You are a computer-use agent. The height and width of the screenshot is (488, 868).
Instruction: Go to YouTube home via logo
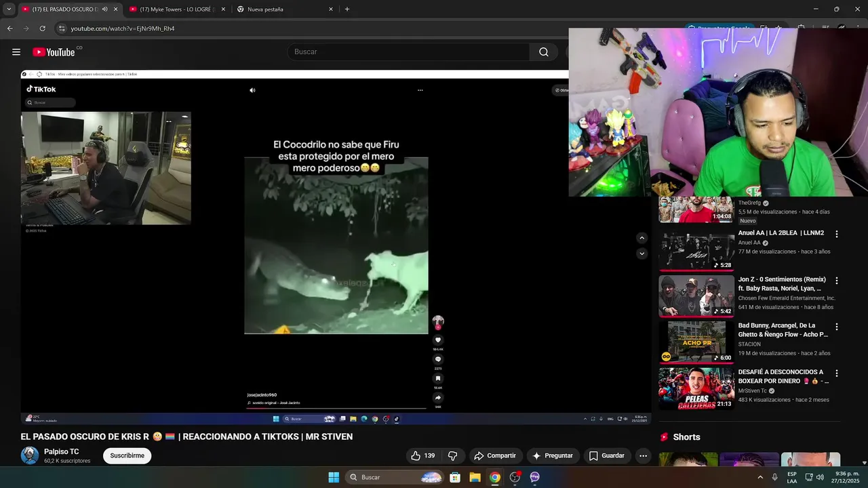tap(54, 52)
